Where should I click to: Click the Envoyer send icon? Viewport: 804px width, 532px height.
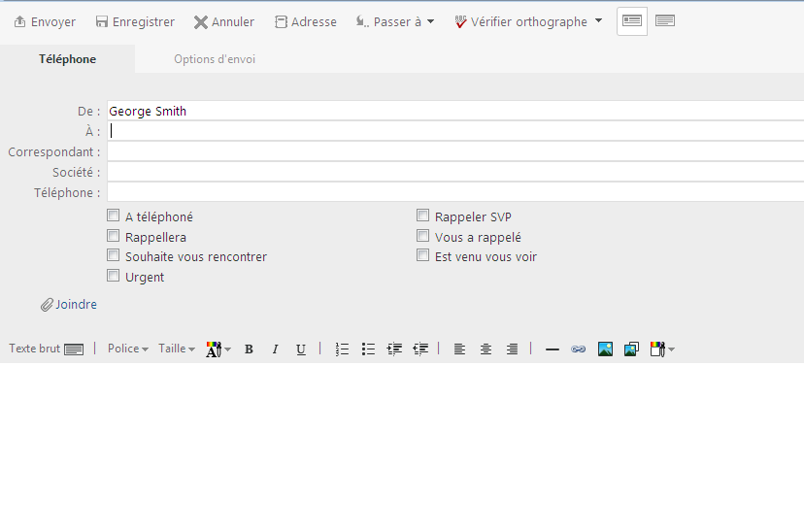[x=19, y=21]
